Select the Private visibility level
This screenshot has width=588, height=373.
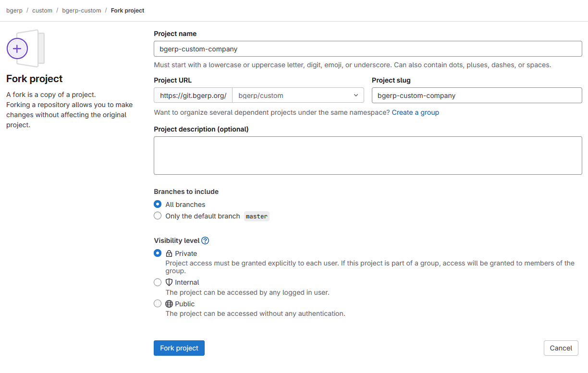158,253
